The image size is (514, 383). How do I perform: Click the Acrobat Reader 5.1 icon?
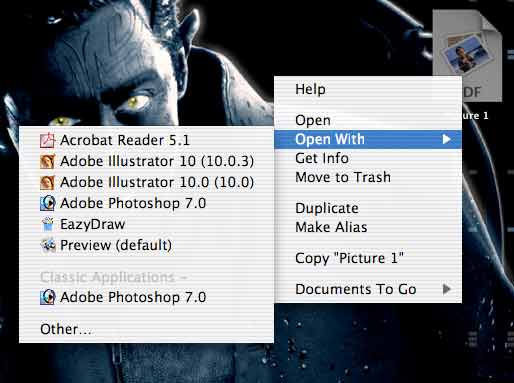click(47, 140)
